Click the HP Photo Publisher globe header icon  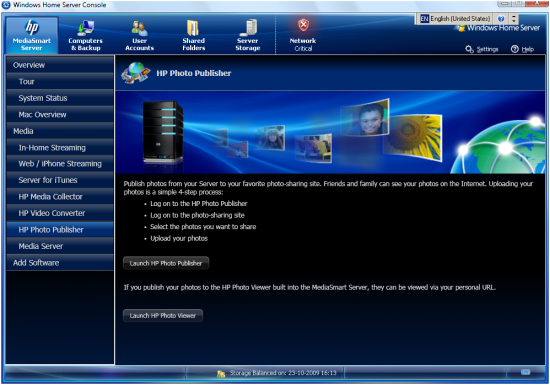(136, 73)
